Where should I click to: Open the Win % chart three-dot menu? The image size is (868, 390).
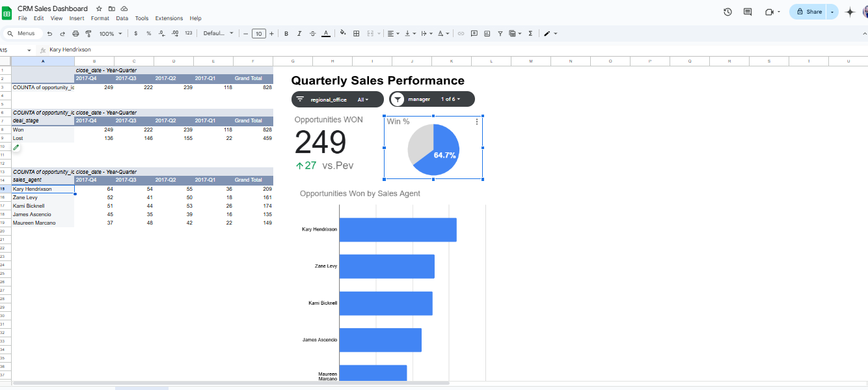pyautogui.click(x=478, y=122)
